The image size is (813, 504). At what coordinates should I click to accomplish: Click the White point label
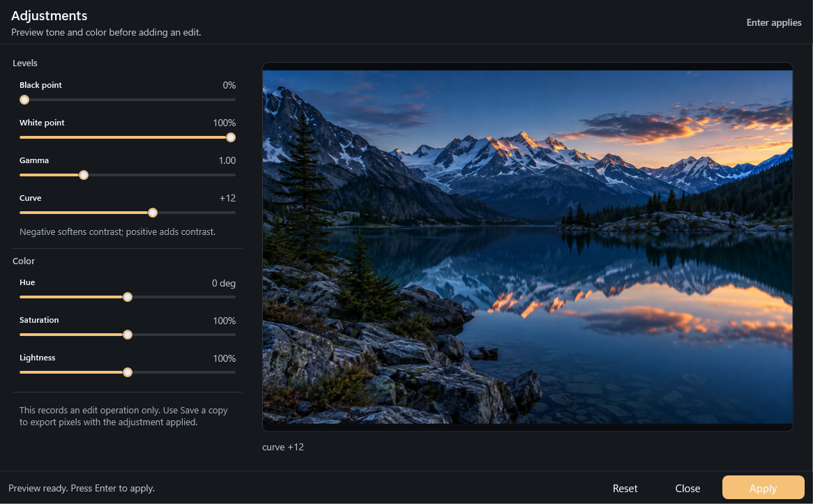42,123
